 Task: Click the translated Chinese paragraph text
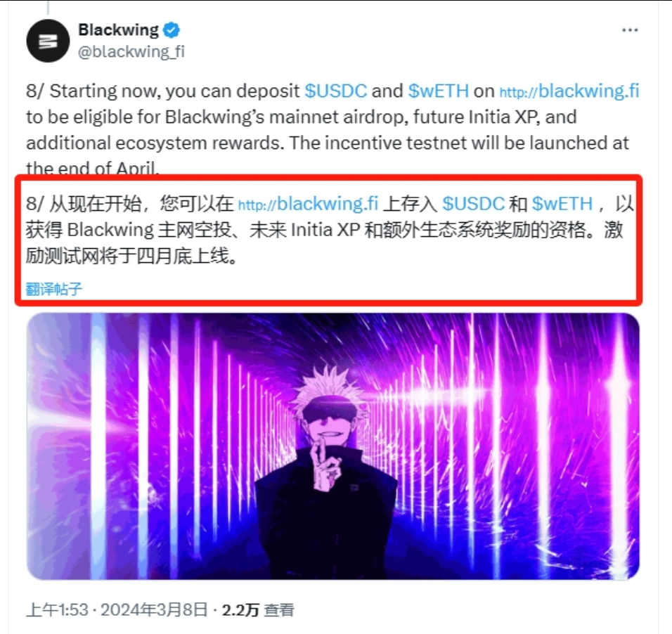pyautogui.click(x=329, y=230)
